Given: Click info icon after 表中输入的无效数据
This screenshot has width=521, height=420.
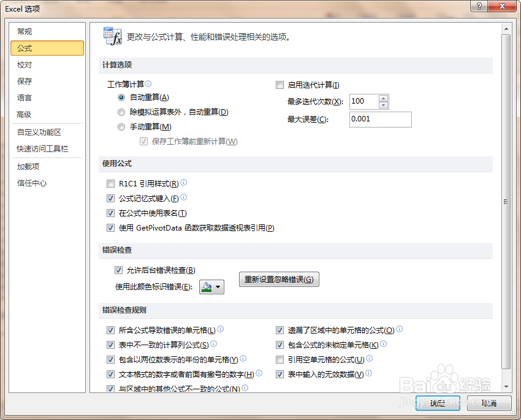Looking at the screenshot, I should pos(369,373).
